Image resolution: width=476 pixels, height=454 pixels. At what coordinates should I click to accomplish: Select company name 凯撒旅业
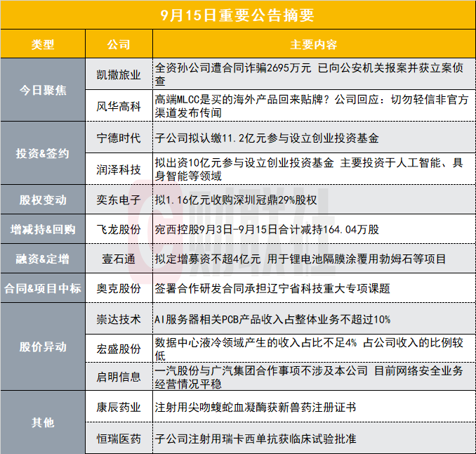(119, 74)
